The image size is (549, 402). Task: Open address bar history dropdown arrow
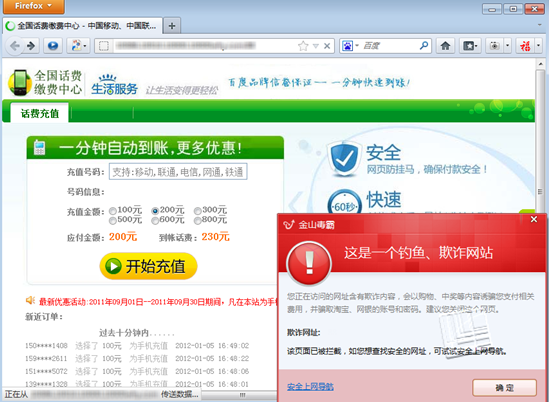pos(315,46)
